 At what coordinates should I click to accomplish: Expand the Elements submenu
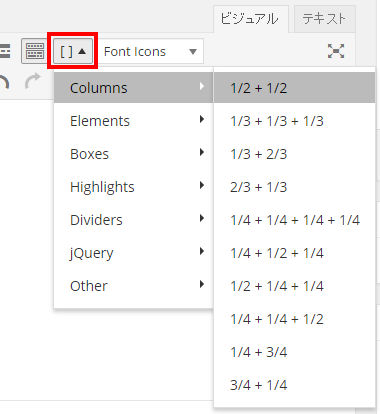133,121
